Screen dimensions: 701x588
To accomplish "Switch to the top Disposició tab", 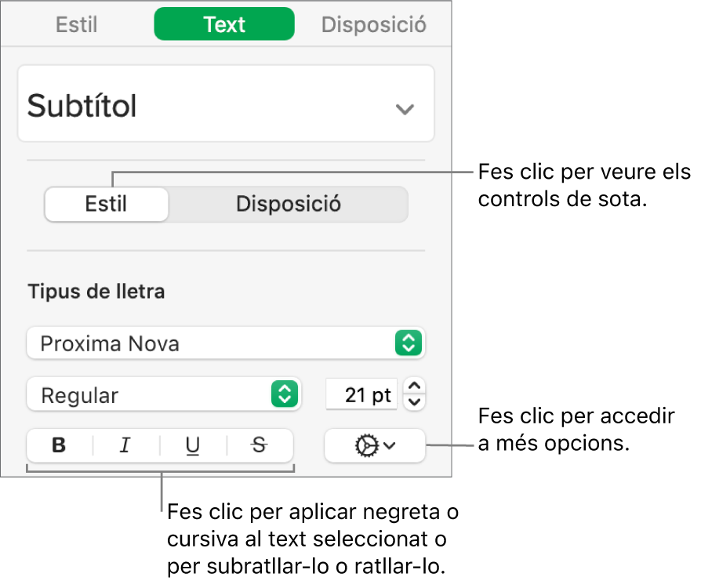I will coord(374,24).
